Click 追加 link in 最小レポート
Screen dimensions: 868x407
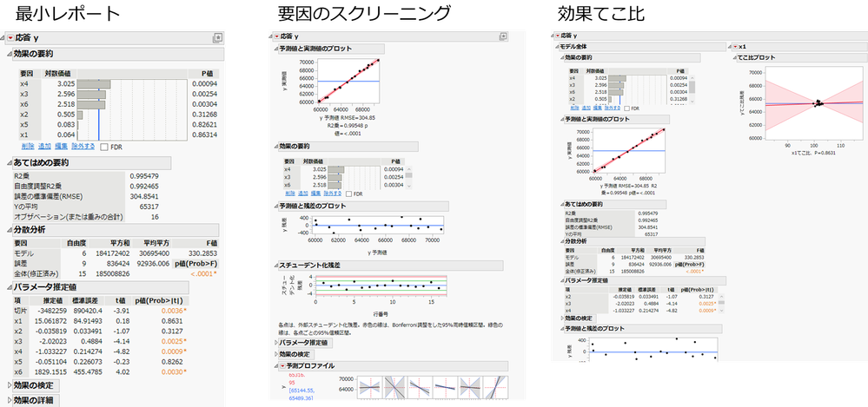click(x=44, y=147)
